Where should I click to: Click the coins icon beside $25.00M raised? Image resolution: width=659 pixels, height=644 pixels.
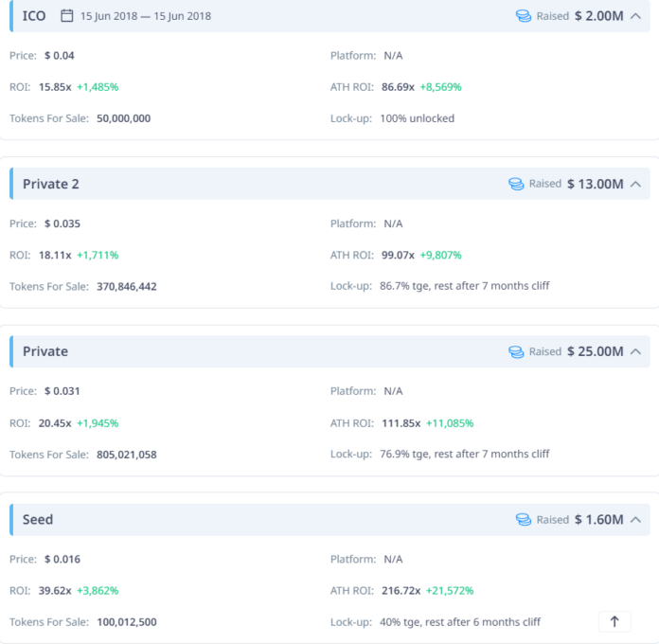(x=516, y=351)
